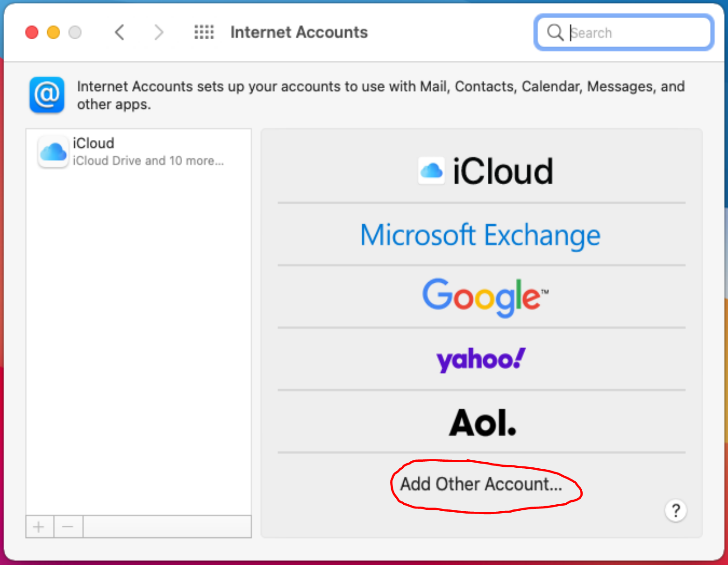Viewport: 728px width, 565px height.
Task: Choose Aol account type
Action: coord(482,422)
